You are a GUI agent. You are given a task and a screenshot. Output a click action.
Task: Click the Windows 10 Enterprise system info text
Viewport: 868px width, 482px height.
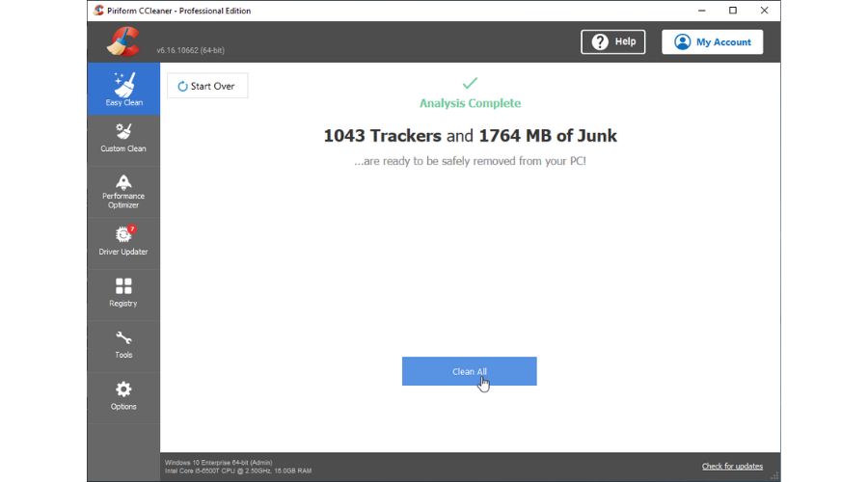tap(219, 462)
